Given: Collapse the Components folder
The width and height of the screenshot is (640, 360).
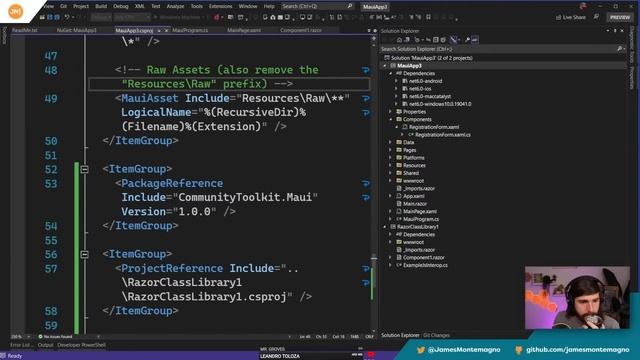Looking at the screenshot, I should pyautogui.click(x=391, y=120).
